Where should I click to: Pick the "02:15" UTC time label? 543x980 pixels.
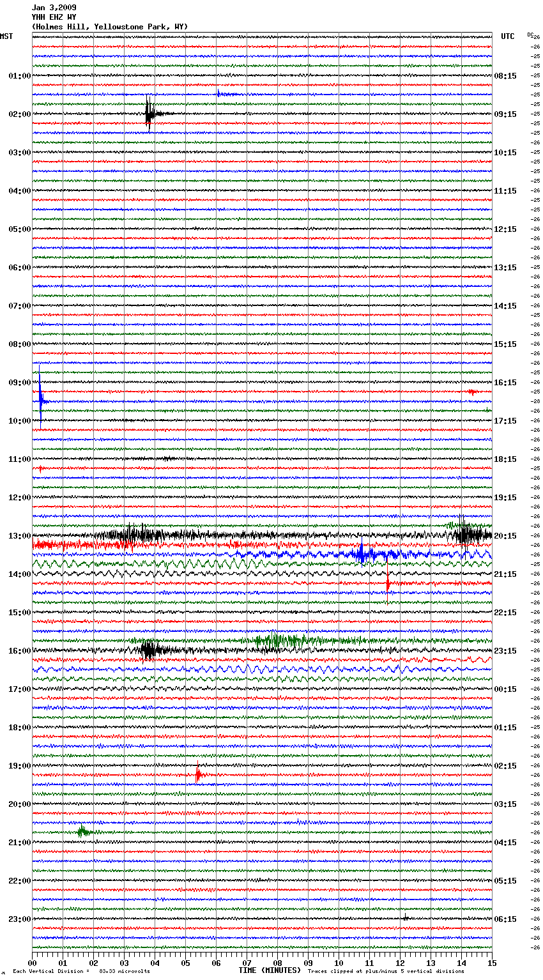(x=505, y=766)
